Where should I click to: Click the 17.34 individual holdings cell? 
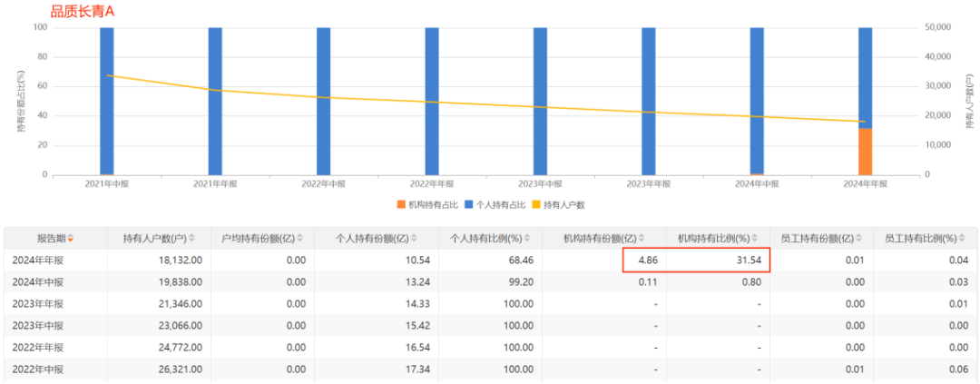pyautogui.click(x=418, y=369)
